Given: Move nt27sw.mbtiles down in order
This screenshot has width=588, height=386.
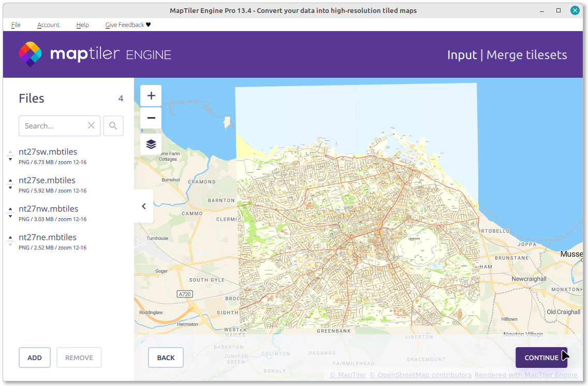Looking at the screenshot, I should point(10,160).
